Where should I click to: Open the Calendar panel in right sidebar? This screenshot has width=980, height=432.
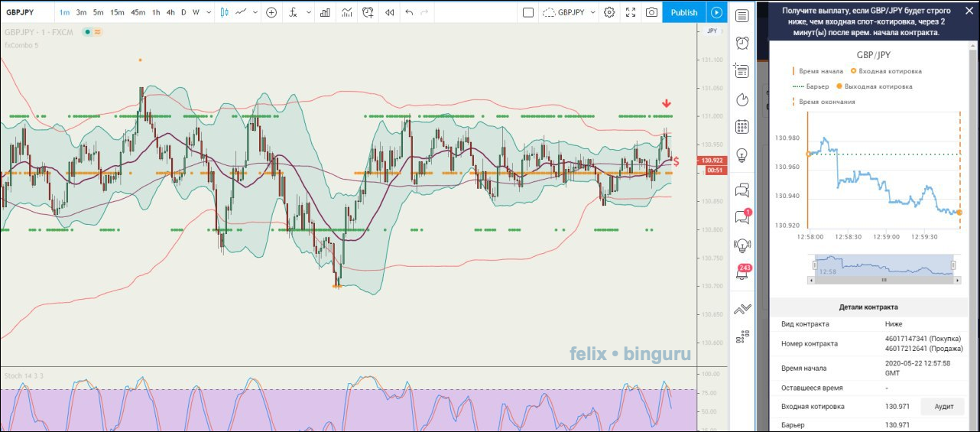tap(741, 127)
